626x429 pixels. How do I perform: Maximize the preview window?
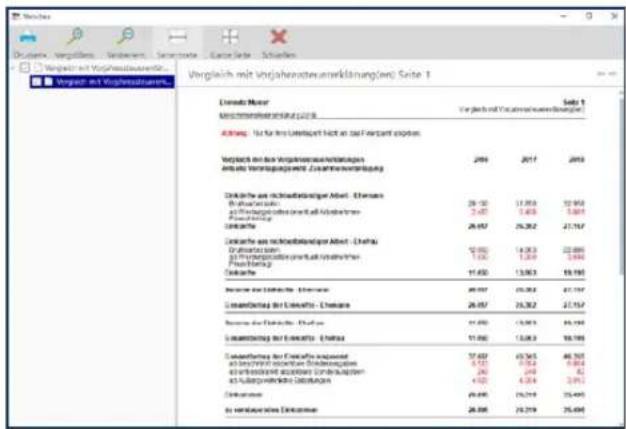589,16
